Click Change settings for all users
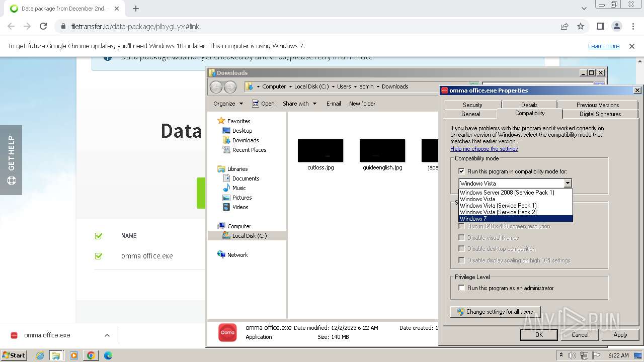 point(495,312)
